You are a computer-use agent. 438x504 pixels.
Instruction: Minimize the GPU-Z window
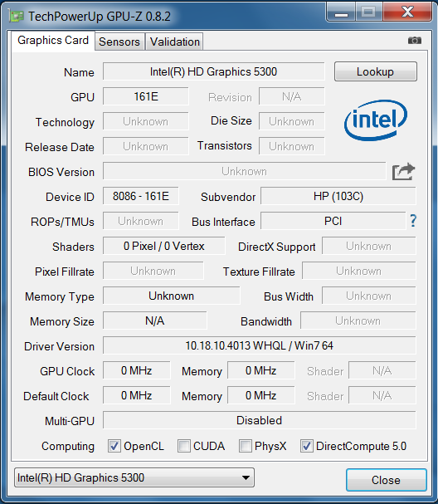[x=341, y=12]
